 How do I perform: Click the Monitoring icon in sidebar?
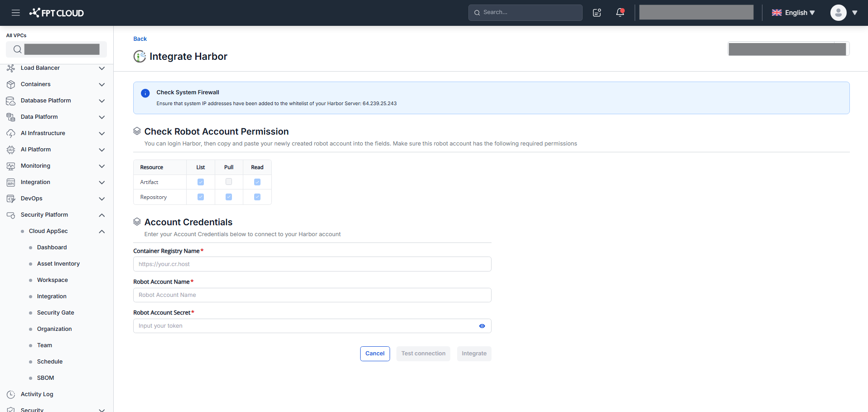tap(11, 166)
